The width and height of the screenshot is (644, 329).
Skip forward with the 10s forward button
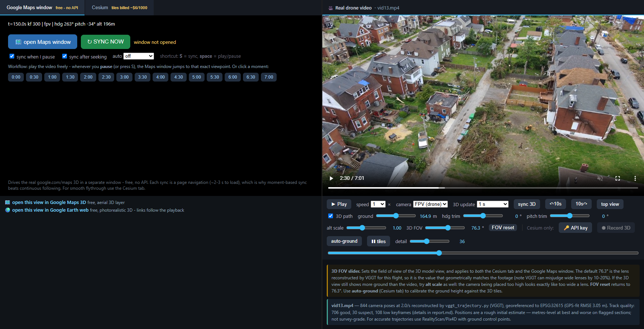tap(581, 204)
